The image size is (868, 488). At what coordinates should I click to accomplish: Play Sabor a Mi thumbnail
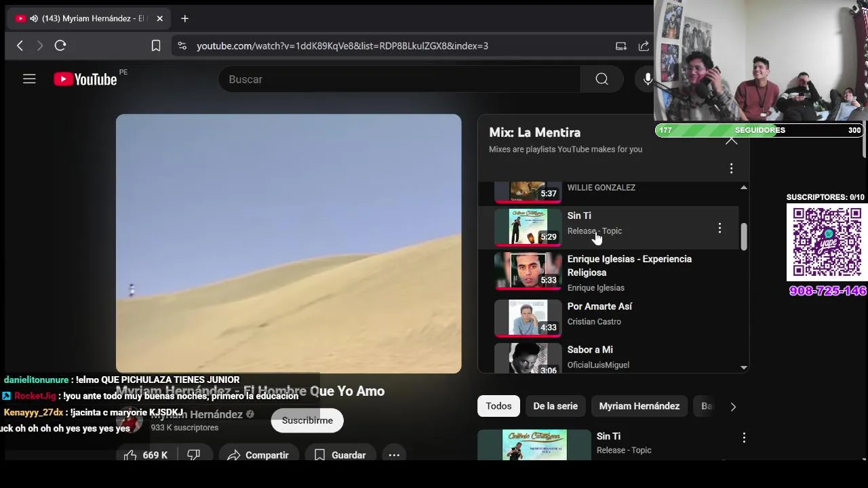528,358
